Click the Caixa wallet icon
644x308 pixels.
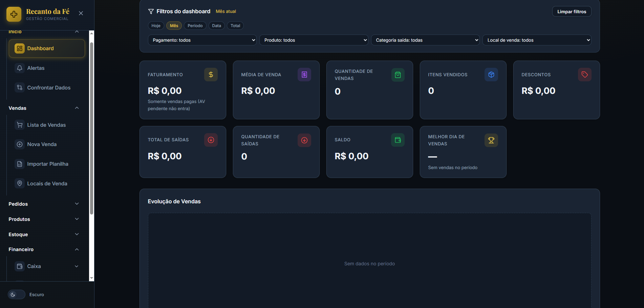tap(20, 266)
